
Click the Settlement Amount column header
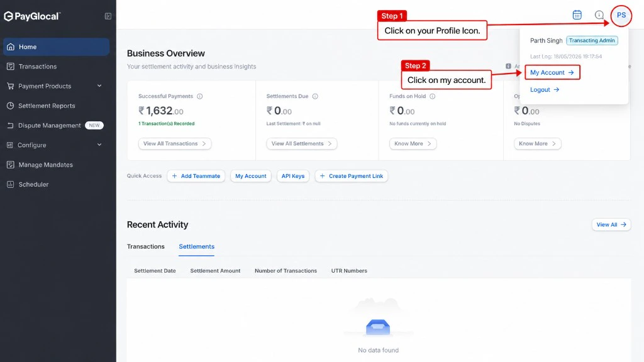tap(215, 271)
